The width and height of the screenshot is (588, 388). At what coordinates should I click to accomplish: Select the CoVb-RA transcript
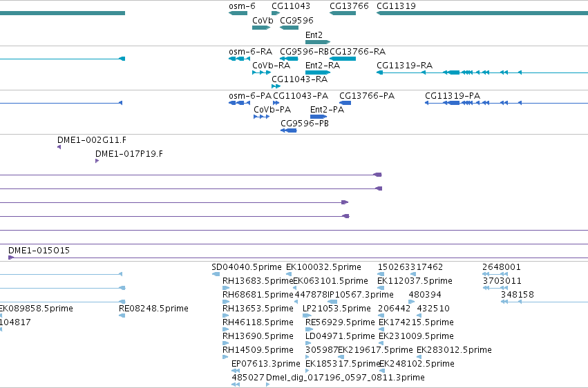click(261, 72)
